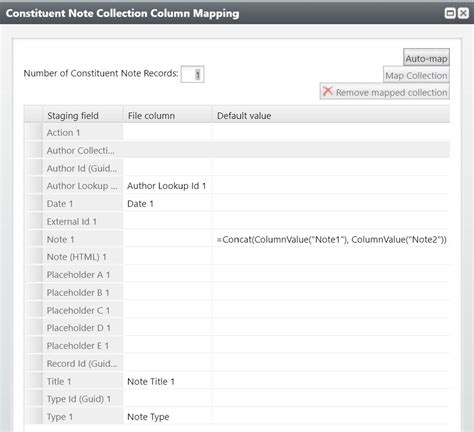This screenshot has width=474, height=432.
Task: Click the red X Remove mapped collection icon
Action: [x=328, y=91]
